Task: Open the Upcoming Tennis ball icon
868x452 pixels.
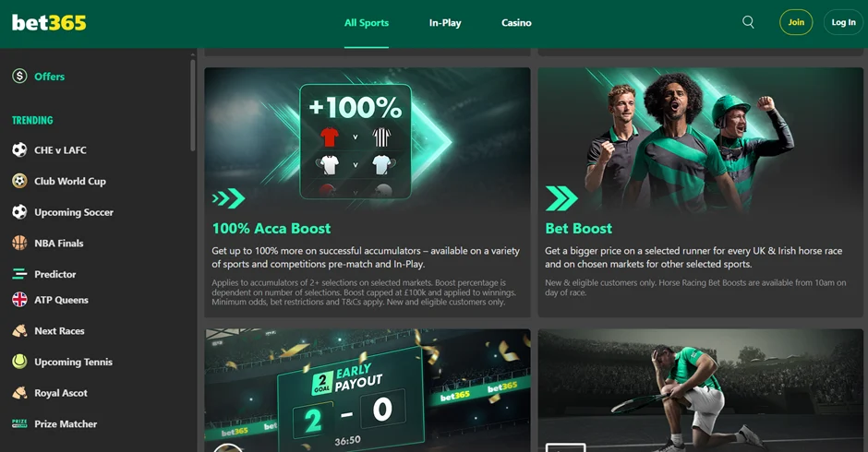Action: click(19, 362)
